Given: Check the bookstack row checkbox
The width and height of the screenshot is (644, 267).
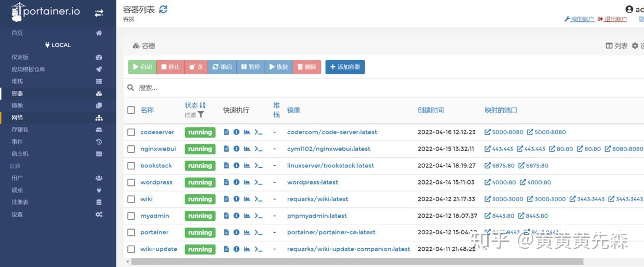Looking at the screenshot, I should [x=131, y=166].
